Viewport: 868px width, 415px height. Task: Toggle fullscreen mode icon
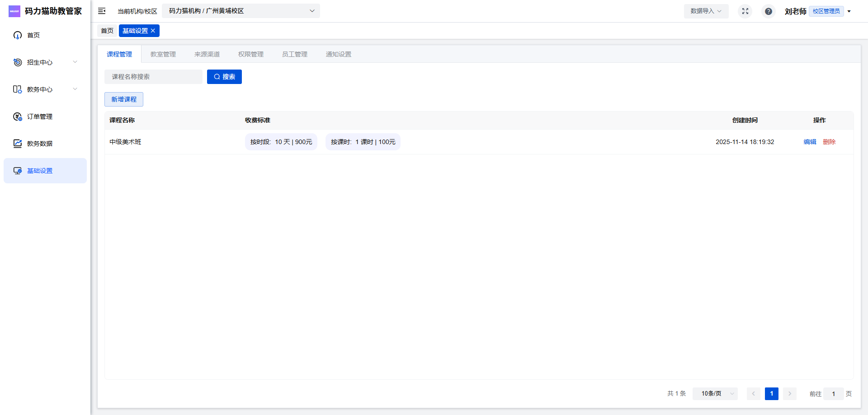coord(745,11)
